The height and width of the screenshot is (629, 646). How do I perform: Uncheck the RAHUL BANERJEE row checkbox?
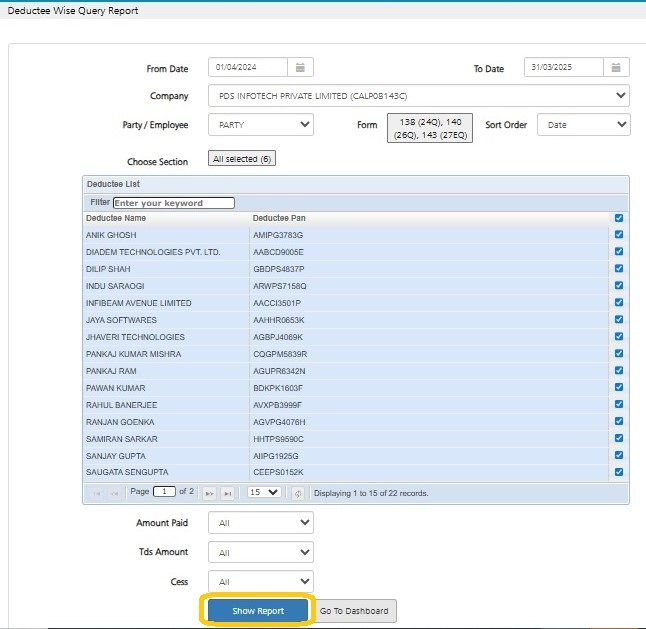point(619,404)
